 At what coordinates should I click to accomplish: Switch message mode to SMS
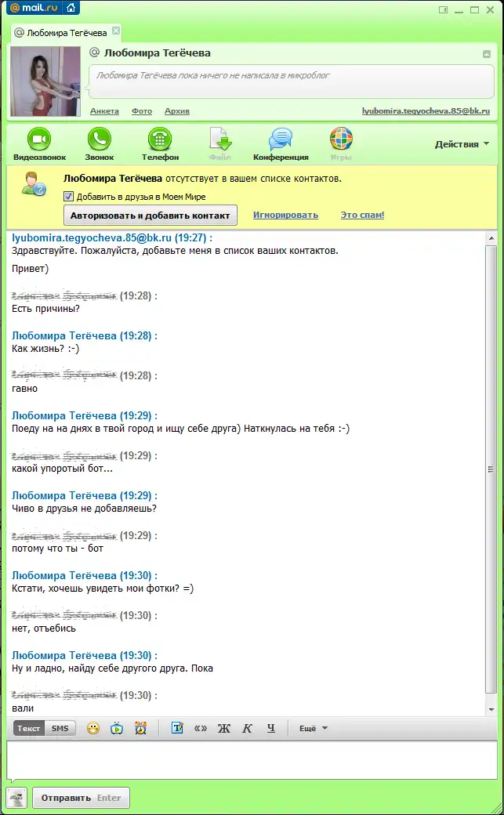60,728
